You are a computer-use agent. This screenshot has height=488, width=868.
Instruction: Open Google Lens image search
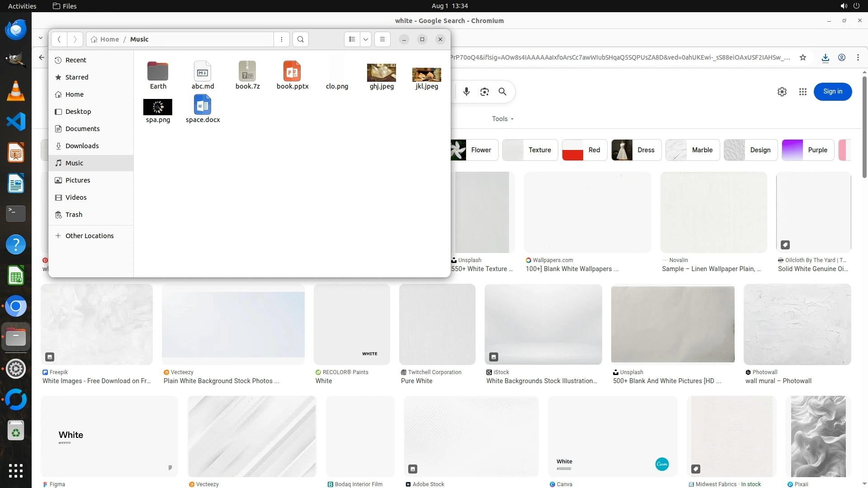point(485,92)
